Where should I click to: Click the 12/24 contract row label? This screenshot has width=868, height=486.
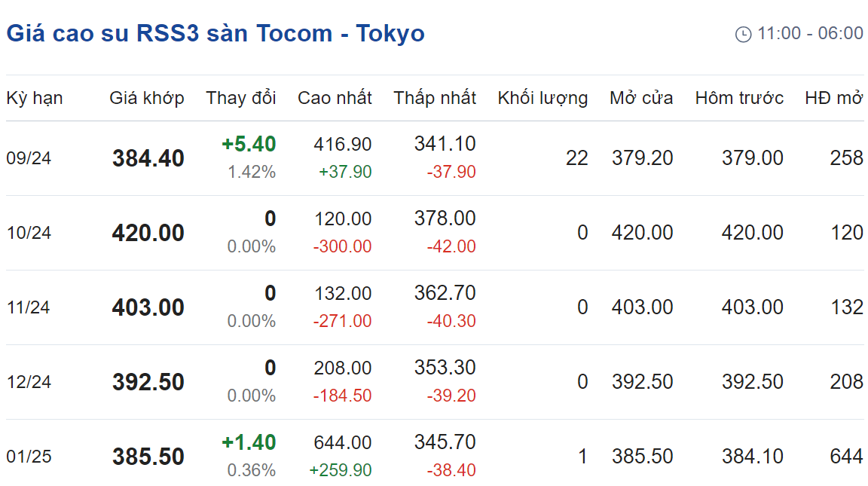29,382
